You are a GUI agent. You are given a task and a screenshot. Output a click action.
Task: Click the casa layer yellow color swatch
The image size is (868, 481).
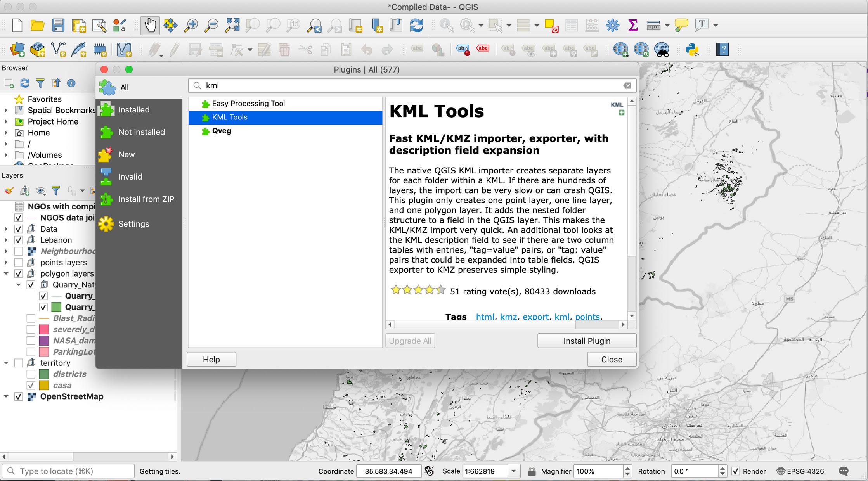click(x=44, y=385)
